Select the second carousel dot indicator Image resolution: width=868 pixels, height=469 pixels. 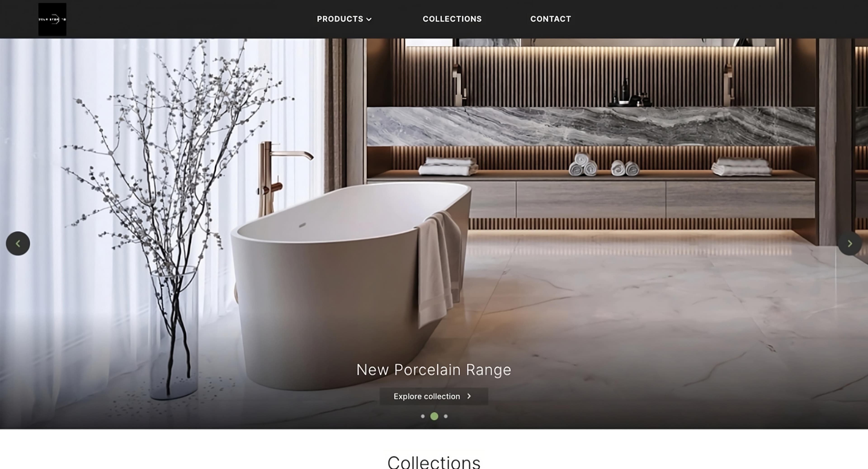pyautogui.click(x=434, y=416)
